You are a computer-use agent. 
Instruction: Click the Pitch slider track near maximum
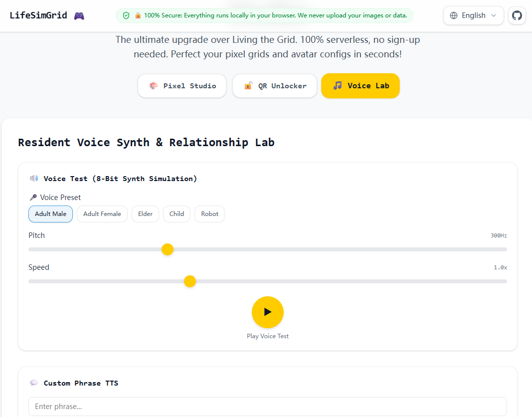[x=502, y=249]
